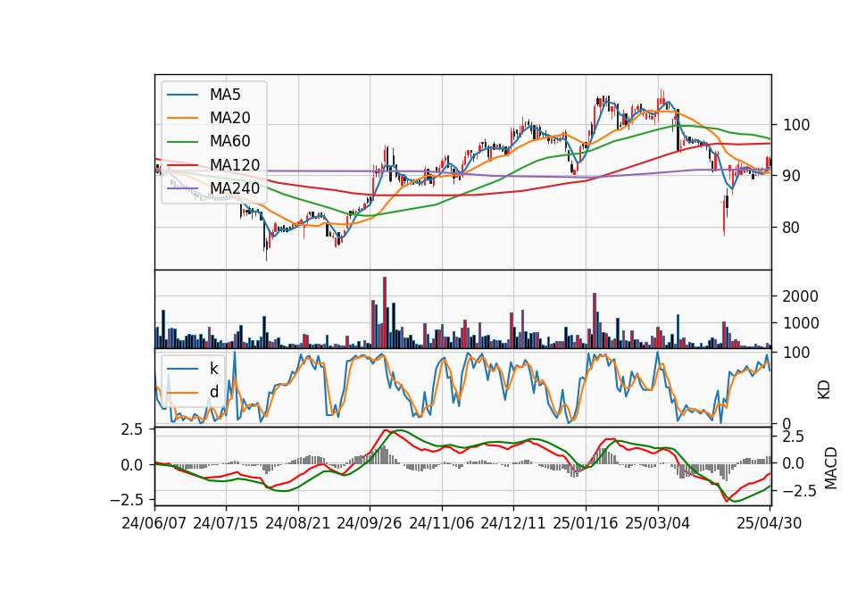The height and width of the screenshot is (616, 857).
Task: Click the orange MA20 legend line
Action: [182, 118]
